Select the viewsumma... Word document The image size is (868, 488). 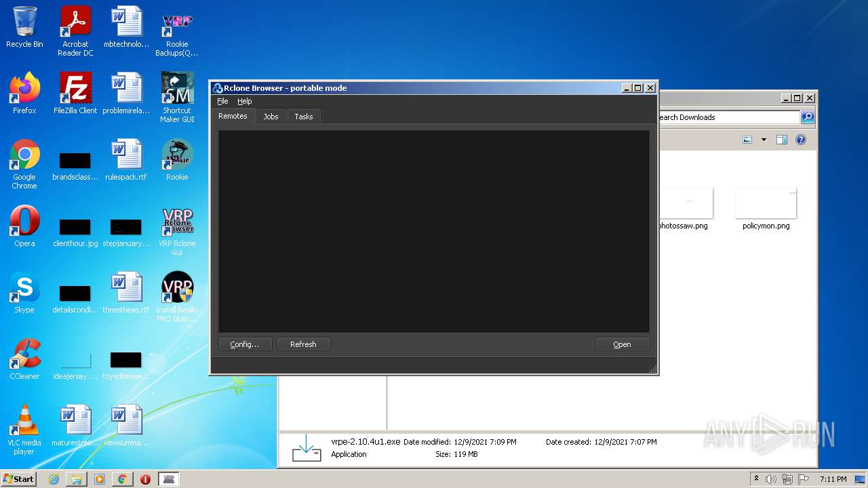(126, 426)
